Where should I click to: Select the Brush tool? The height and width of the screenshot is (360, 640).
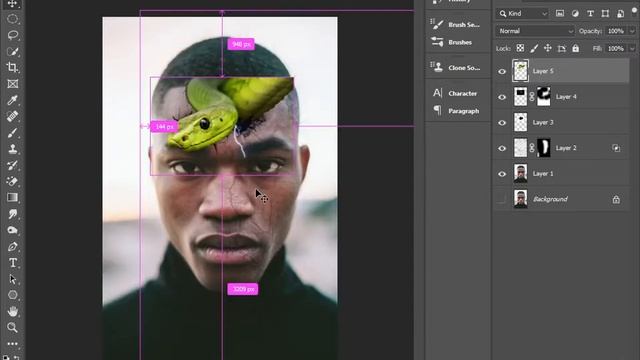12,133
